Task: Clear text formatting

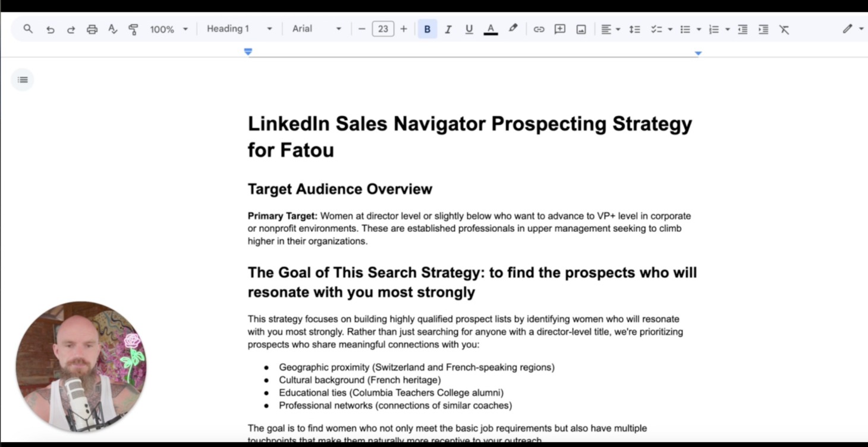Action: [784, 29]
